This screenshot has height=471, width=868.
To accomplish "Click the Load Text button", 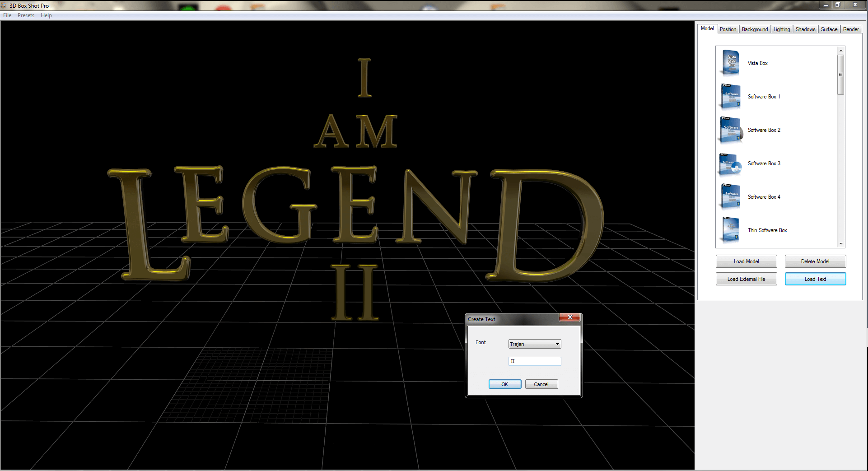I will (x=815, y=279).
